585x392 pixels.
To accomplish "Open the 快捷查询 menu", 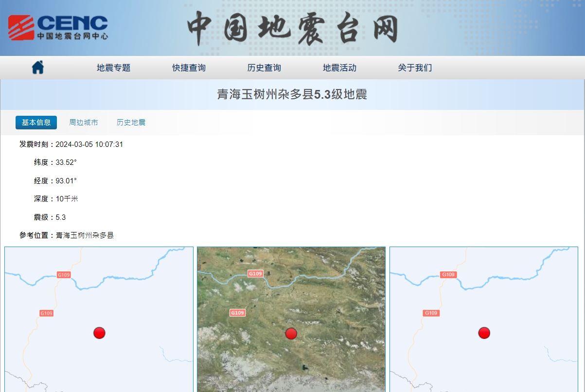I will tap(189, 68).
